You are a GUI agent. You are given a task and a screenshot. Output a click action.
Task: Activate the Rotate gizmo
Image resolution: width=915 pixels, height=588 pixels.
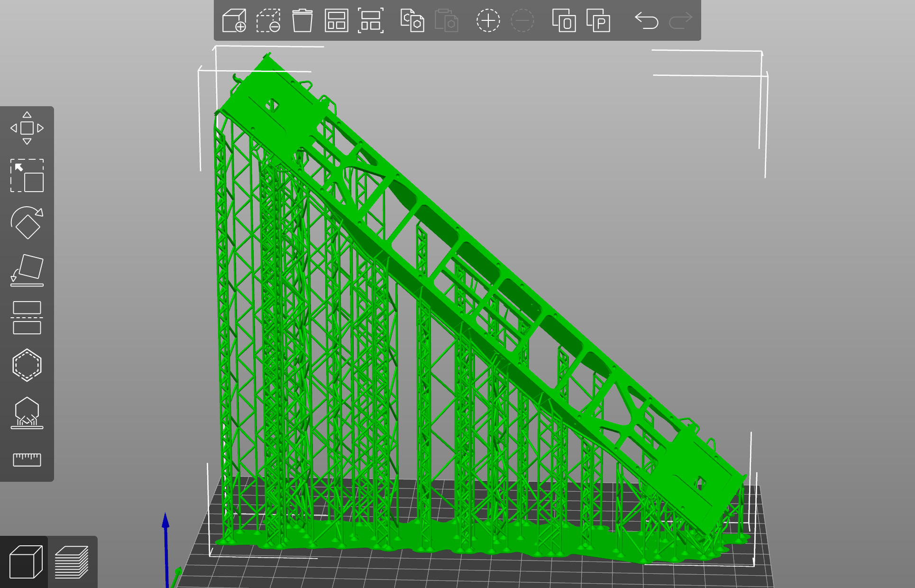pos(27,223)
